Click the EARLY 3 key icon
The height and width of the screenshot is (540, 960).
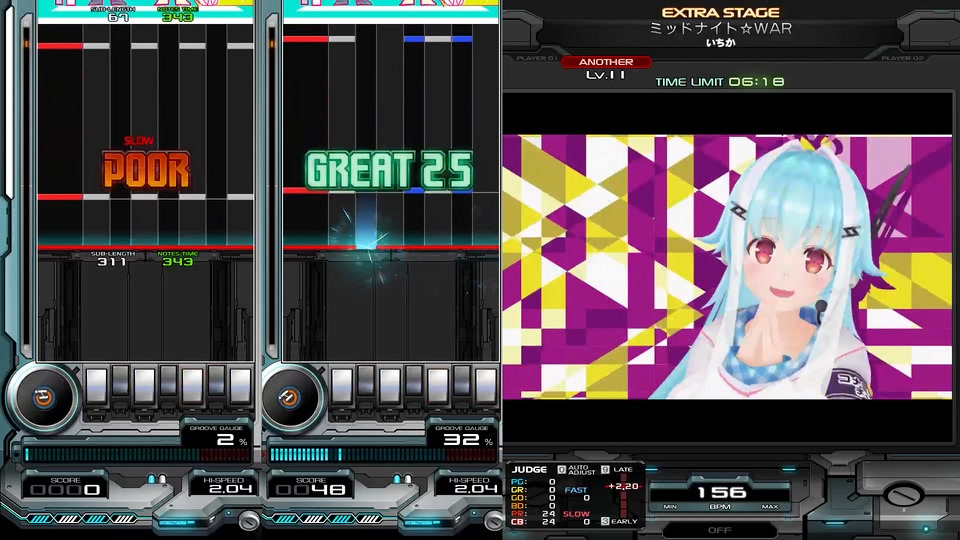pyautogui.click(x=605, y=521)
